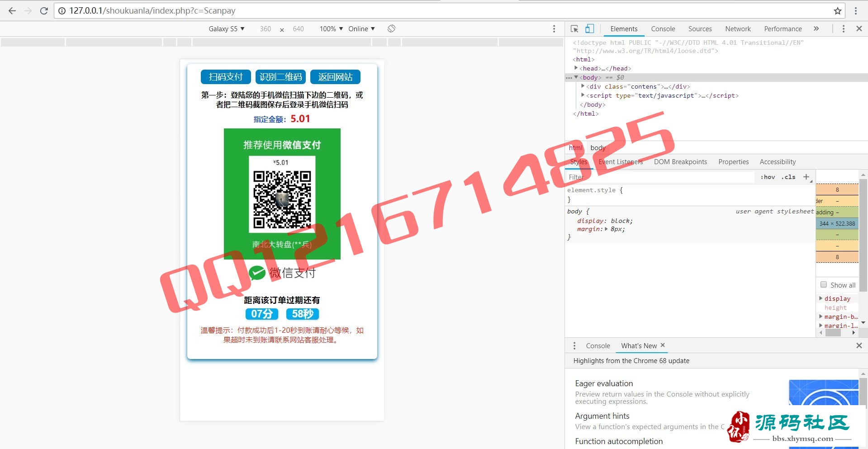Add new style rule plus icon
Screen dimensions: 868x449
(x=806, y=177)
